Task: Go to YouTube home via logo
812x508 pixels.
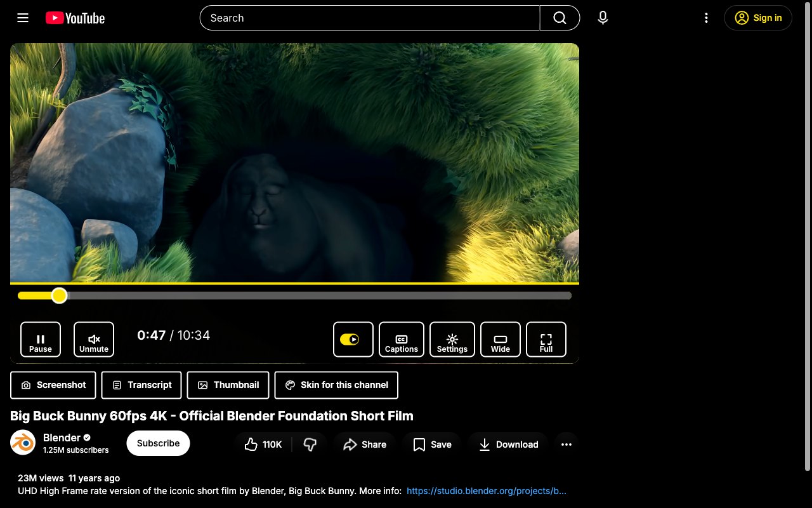Action: [x=75, y=18]
